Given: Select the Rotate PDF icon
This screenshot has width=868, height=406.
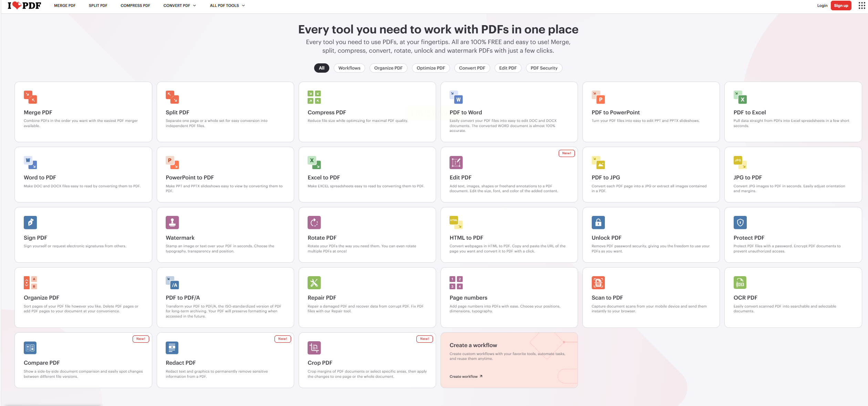Looking at the screenshot, I should 314,222.
